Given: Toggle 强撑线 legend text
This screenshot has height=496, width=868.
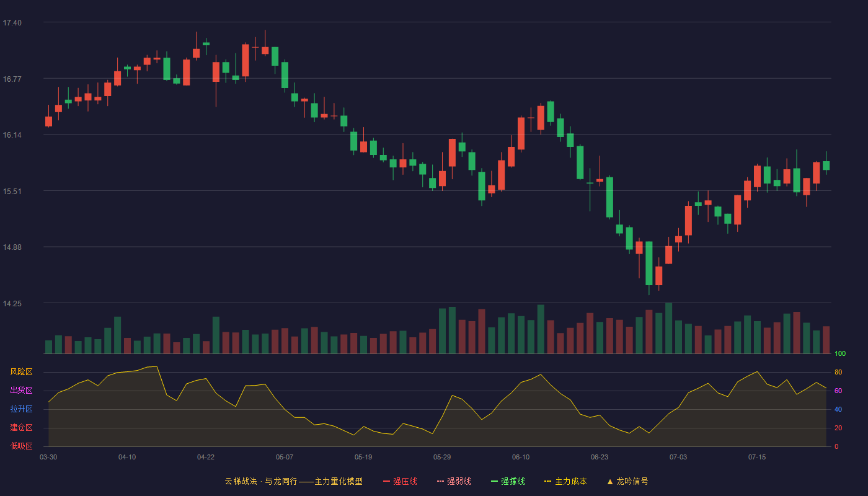Looking at the screenshot, I should point(513,481).
